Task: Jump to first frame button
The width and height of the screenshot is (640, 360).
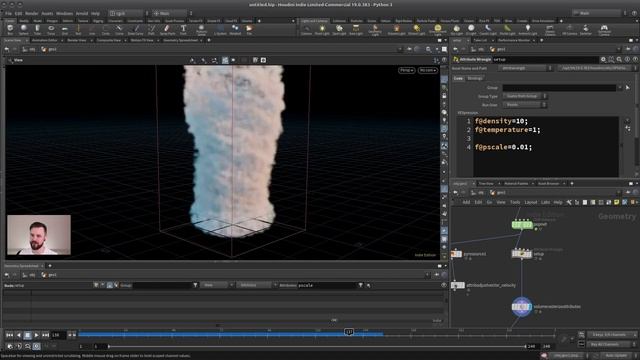Action: pos(9,335)
